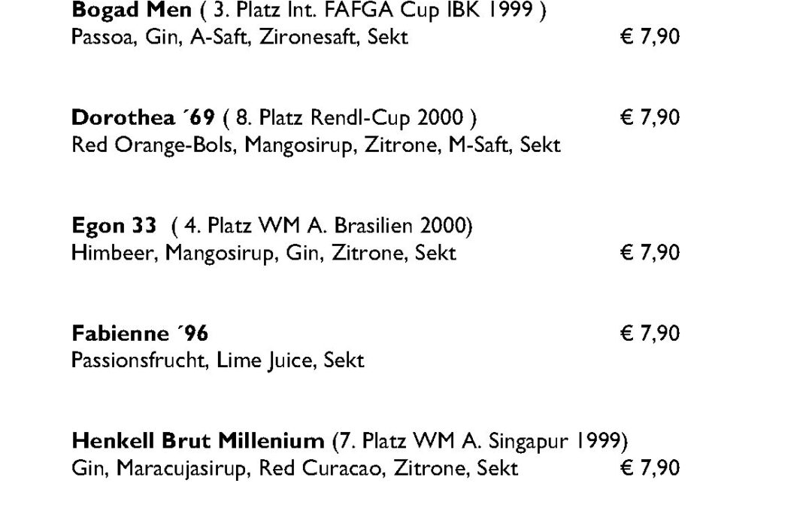Click the Bogad Men cocktail title

(132, 10)
